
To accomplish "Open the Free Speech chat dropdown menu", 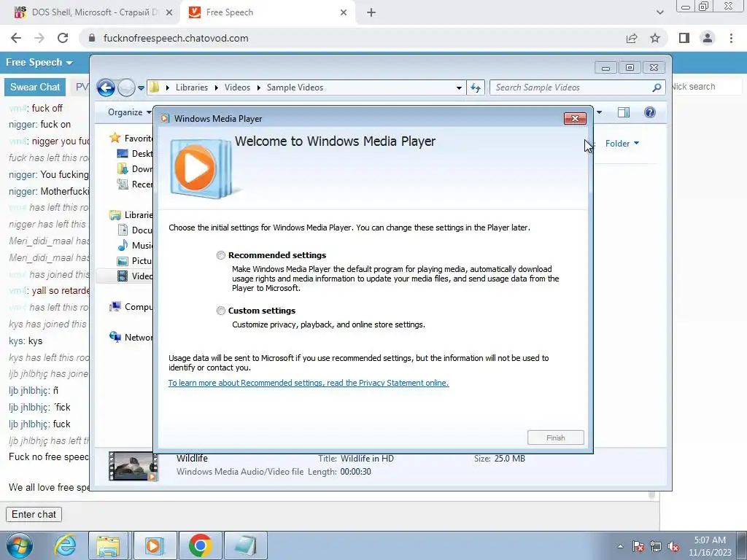I will pyautogui.click(x=39, y=63).
